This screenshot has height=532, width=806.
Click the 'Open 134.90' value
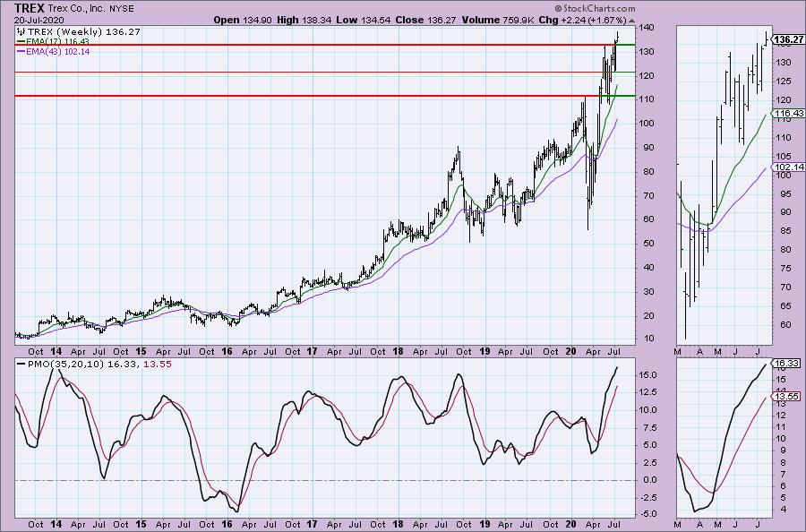pos(242,20)
